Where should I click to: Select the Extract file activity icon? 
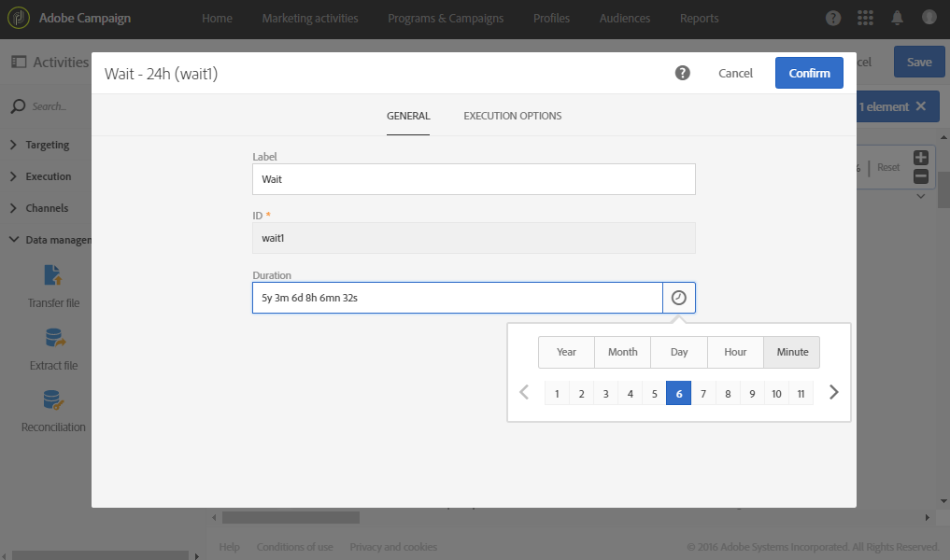click(53, 338)
